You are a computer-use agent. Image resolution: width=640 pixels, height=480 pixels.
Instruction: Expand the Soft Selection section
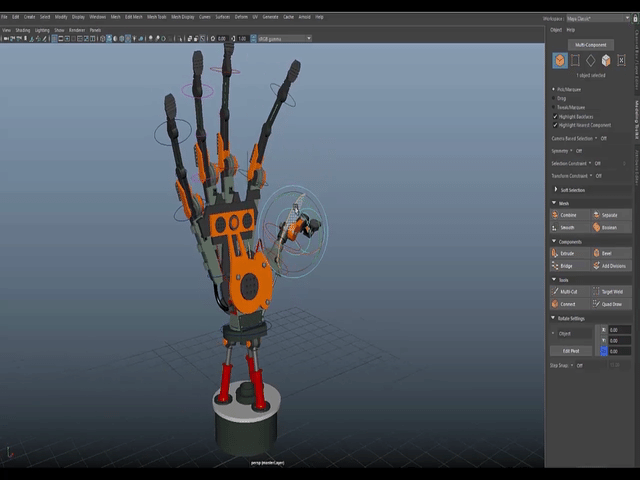(x=571, y=189)
